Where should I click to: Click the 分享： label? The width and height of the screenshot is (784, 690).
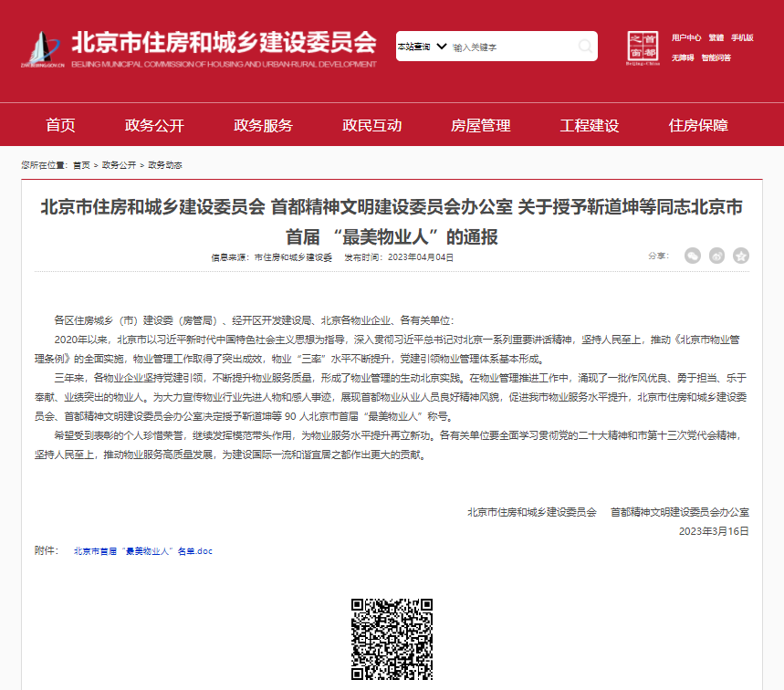click(x=658, y=256)
